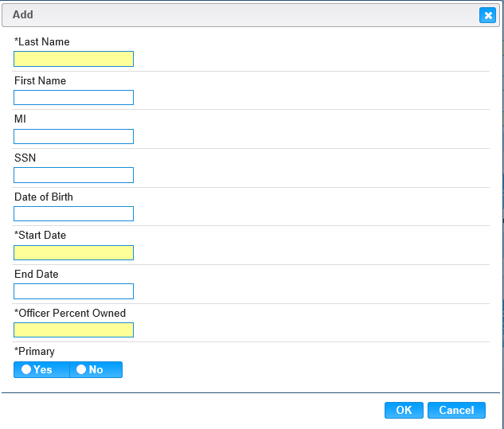Viewport: 504px width, 429px height.
Task: Click the *Officer Percent Owned label
Action: tap(70, 313)
